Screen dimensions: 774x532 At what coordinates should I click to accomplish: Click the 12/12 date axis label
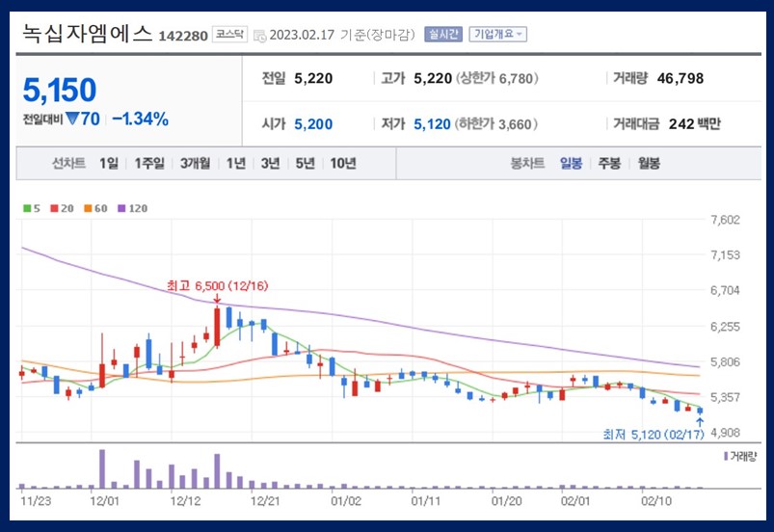point(186,501)
